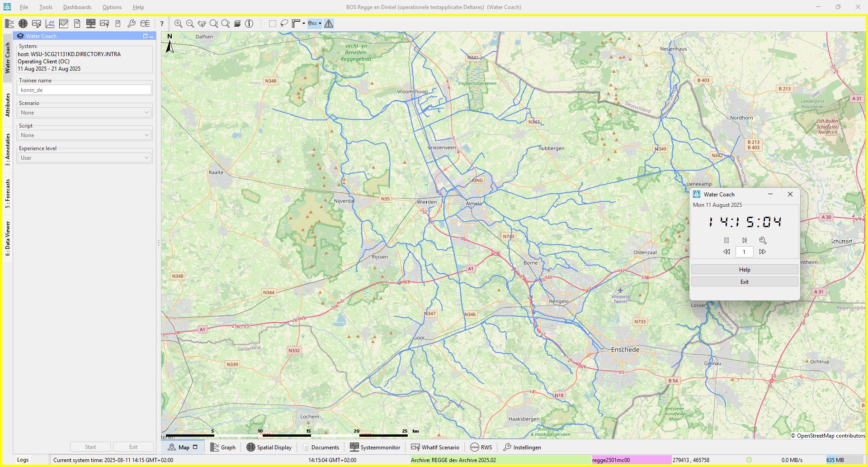Expand the Scenario dropdown
This screenshot has height=467, width=868.
click(x=85, y=113)
